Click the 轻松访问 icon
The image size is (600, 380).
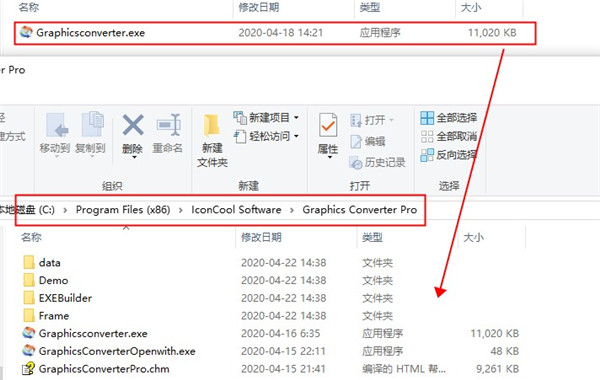tap(240, 137)
